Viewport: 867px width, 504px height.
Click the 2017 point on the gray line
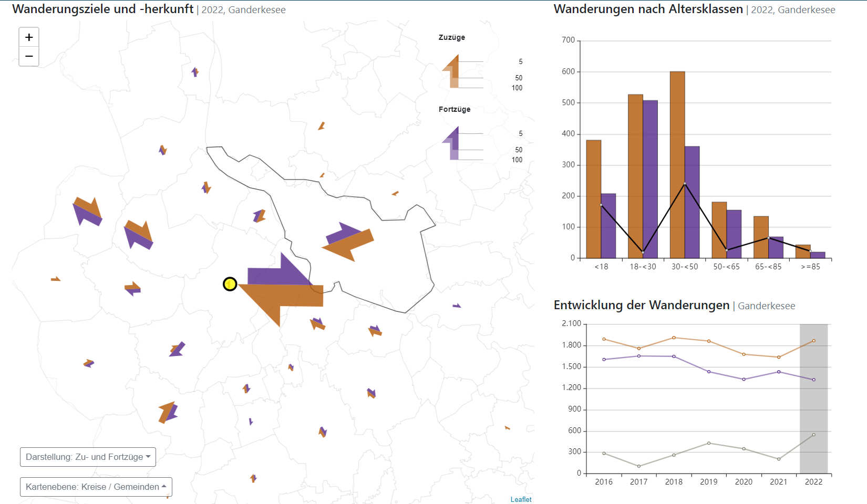[x=639, y=466]
